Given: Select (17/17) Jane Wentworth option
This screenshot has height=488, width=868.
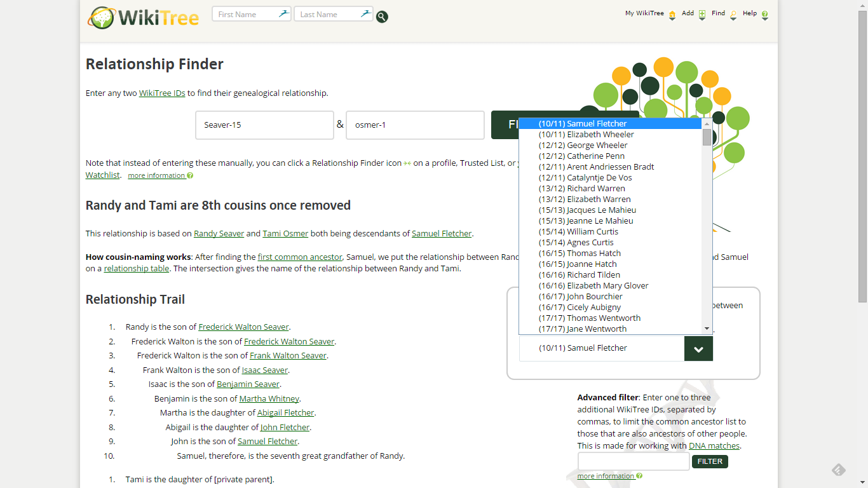Looking at the screenshot, I should pos(611,329).
